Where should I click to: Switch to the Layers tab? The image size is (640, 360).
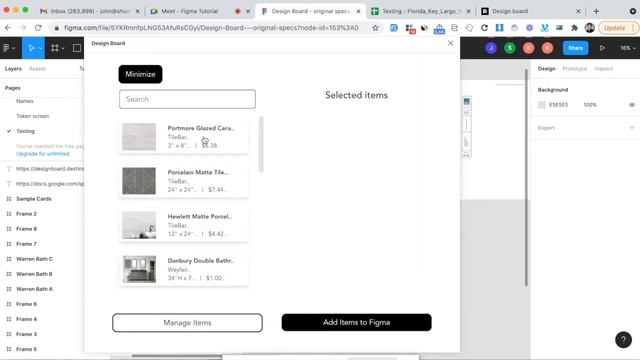[13, 69]
